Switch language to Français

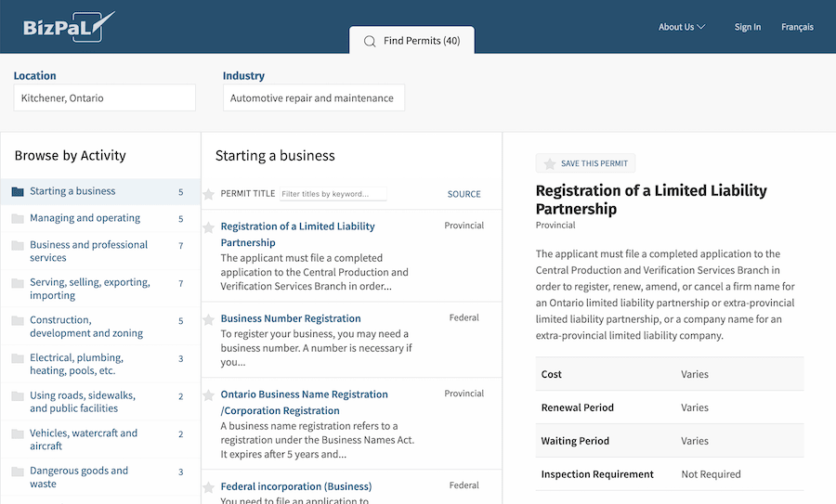pyautogui.click(x=797, y=27)
